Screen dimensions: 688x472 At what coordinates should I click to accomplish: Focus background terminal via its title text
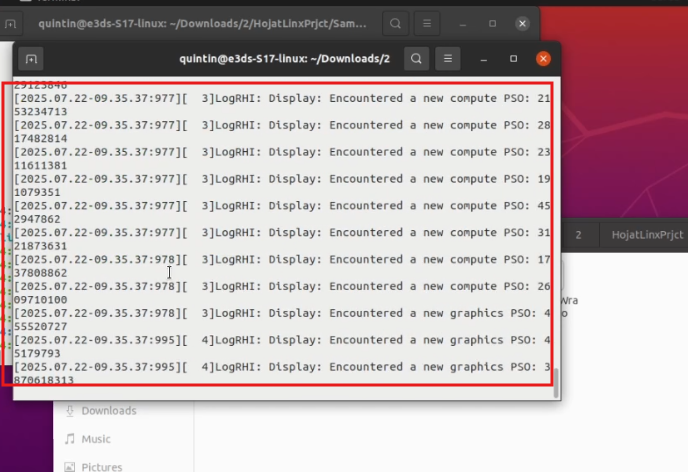coord(200,22)
